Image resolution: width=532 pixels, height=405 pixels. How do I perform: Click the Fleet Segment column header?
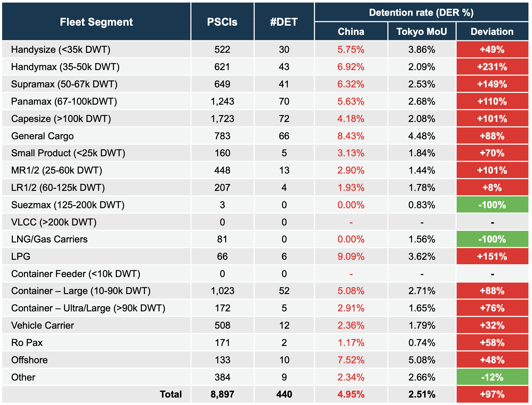click(x=96, y=22)
